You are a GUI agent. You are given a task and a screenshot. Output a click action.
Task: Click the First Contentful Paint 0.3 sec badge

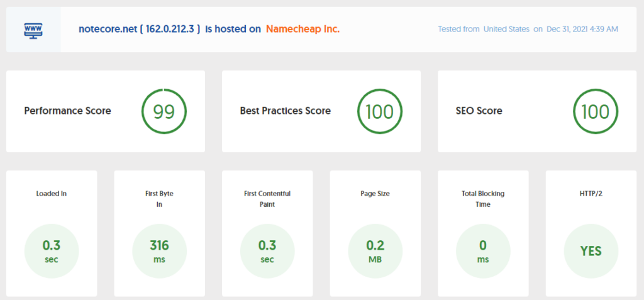pos(267,251)
